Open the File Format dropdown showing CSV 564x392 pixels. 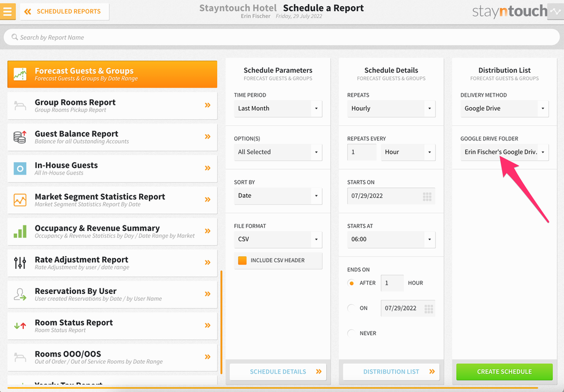click(x=278, y=239)
